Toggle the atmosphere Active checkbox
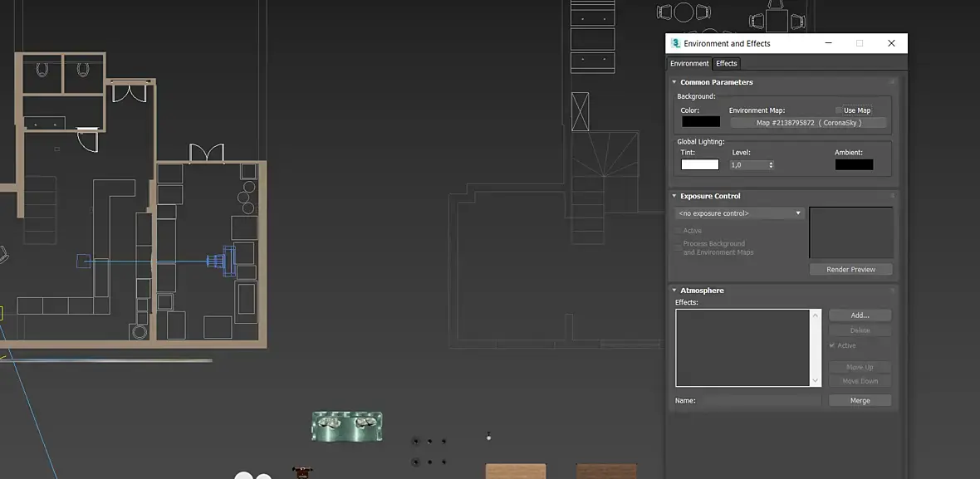 [832, 345]
